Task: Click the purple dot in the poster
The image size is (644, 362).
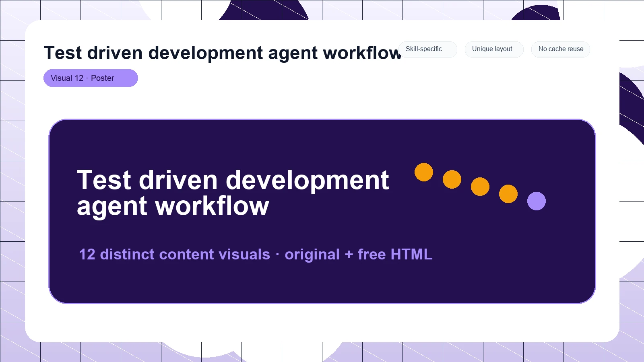Action: coord(537,201)
